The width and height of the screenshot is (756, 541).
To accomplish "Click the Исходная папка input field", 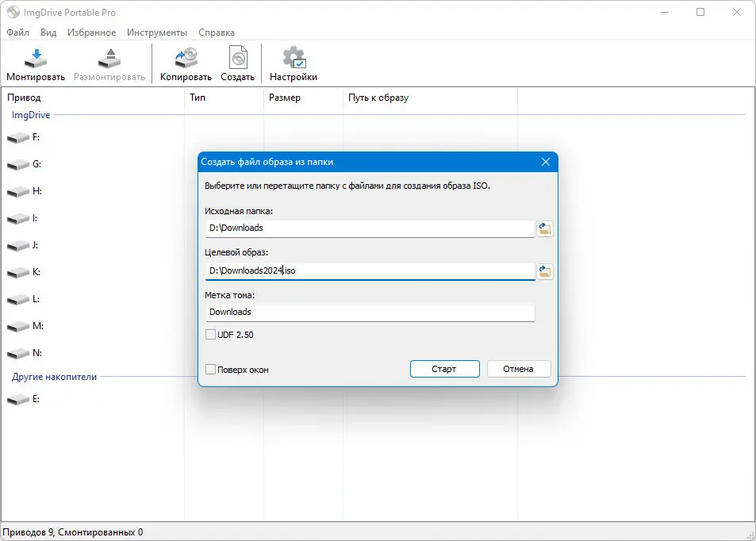I will point(370,228).
